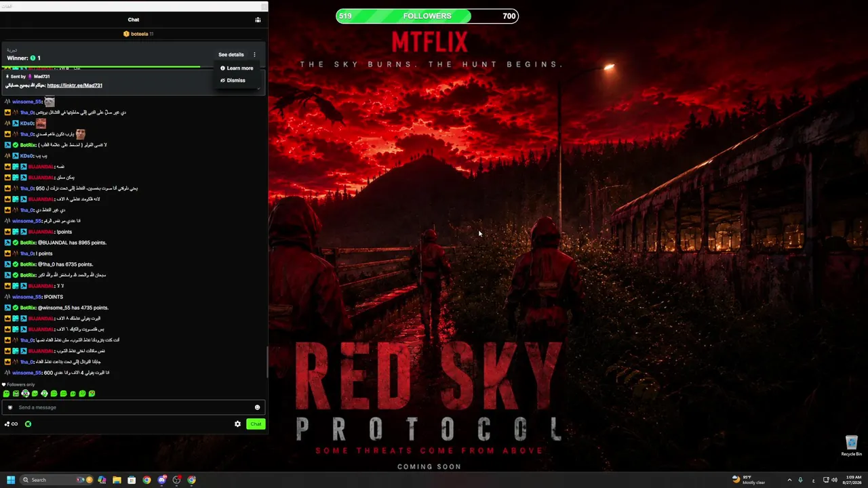Click the cat emote in winsome_55's message
The image size is (868, 488).
pos(50,102)
